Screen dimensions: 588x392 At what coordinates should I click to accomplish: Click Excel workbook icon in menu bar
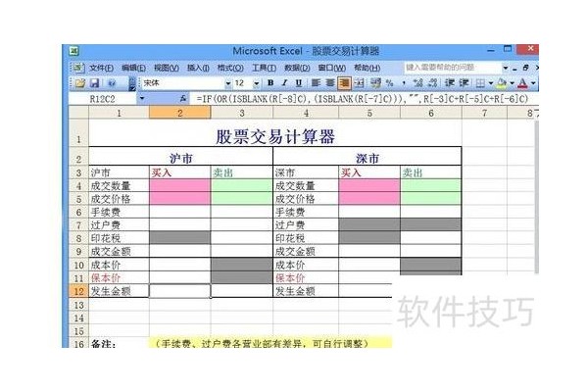(77, 68)
